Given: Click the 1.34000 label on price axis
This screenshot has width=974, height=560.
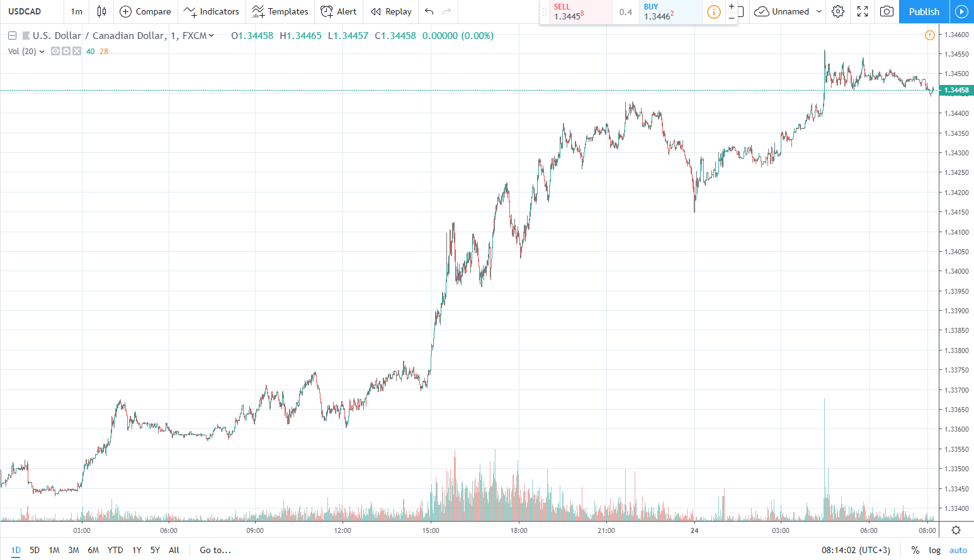Looking at the screenshot, I should (x=956, y=271).
